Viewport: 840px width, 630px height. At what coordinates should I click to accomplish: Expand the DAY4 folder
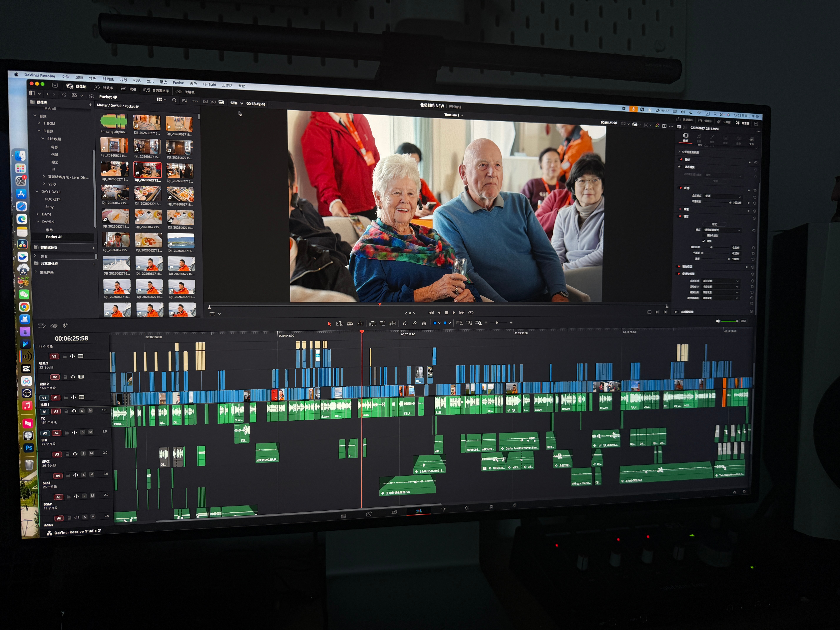(x=38, y=214)
